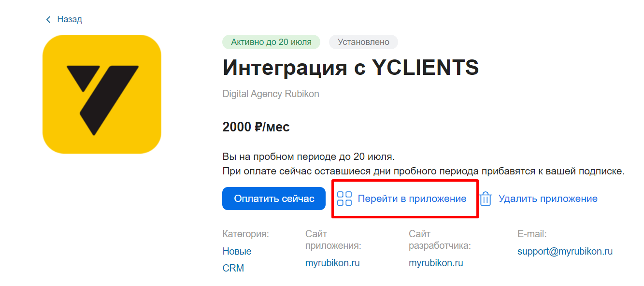Screen dimensions: 644x286
Task: Click the price '2000 ₽/мес'
Action: [256, 128]
